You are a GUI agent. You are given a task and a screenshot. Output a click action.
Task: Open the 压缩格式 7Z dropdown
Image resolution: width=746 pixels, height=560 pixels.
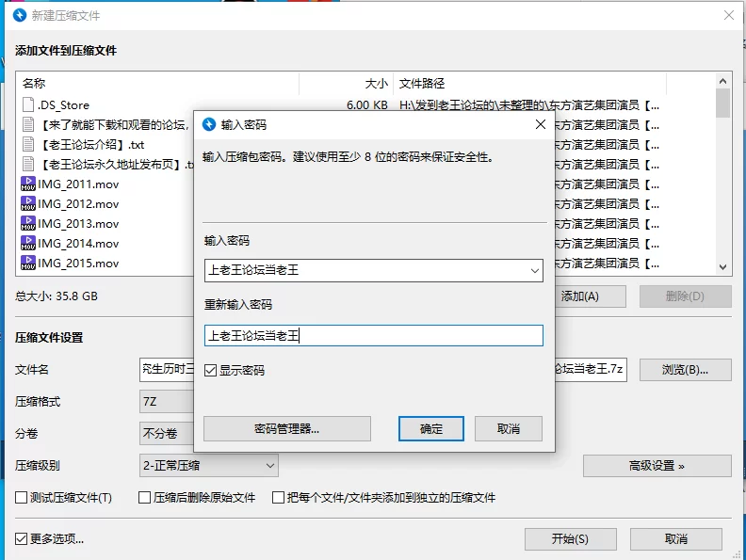tap(167, 402)
